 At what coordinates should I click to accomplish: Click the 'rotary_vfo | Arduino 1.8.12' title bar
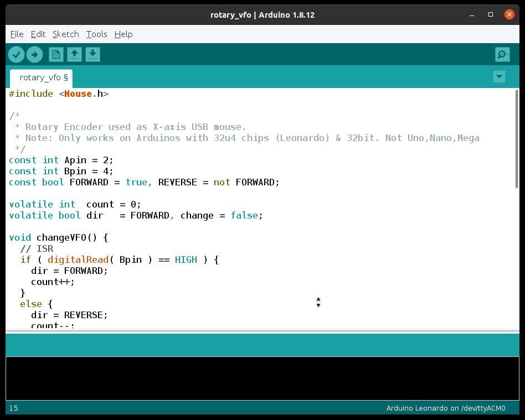(x=262, y=15)
